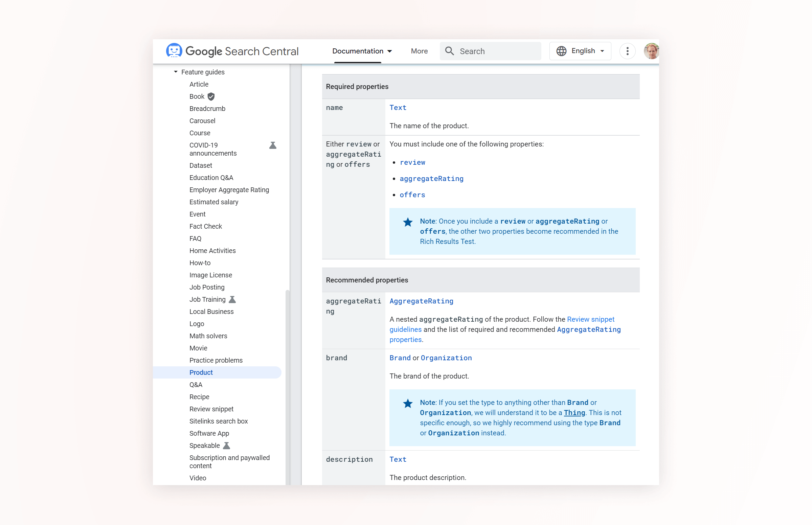Select Dataset in the sidebar
Image resolution: width=812 pixels, height=525 pixels.
click(x=200, y=165)
